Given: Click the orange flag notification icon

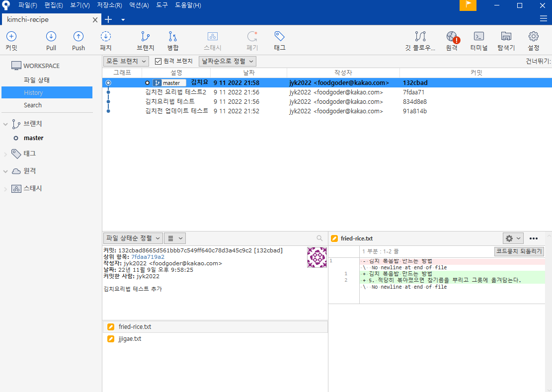Looking at the screenshot, I should coord(468,5).
